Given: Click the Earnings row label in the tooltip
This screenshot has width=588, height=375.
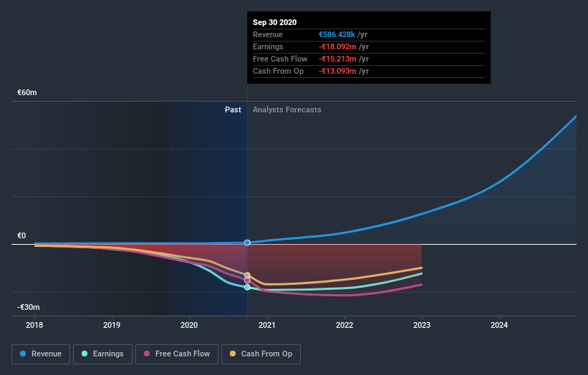Looking at the screenshot, I should pyautogui.click(x=268, y=47).
